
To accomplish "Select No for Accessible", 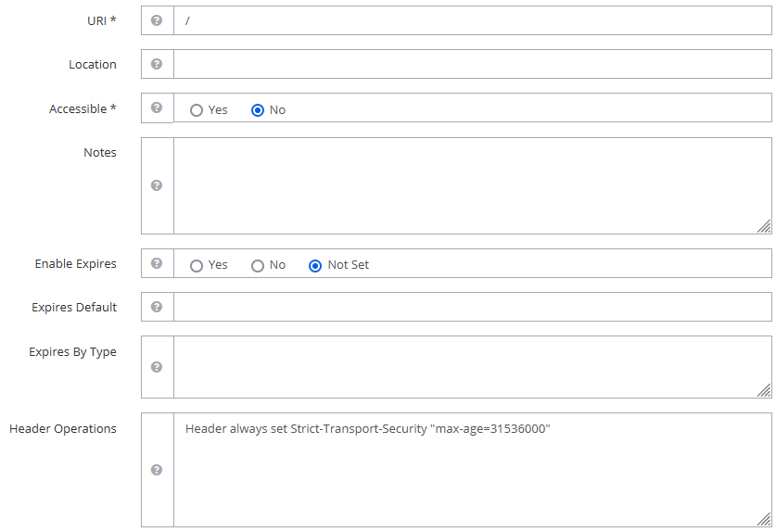I will coord(258,110).
